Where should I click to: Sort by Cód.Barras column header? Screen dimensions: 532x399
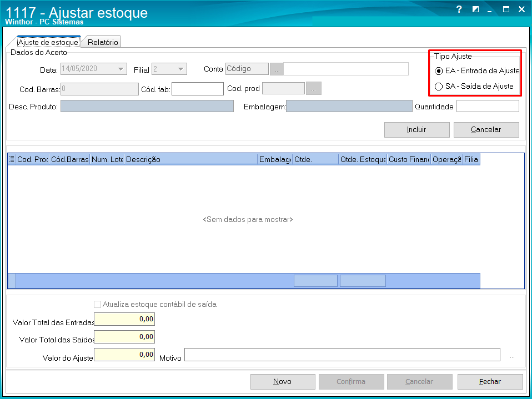[x=70, y=159]
